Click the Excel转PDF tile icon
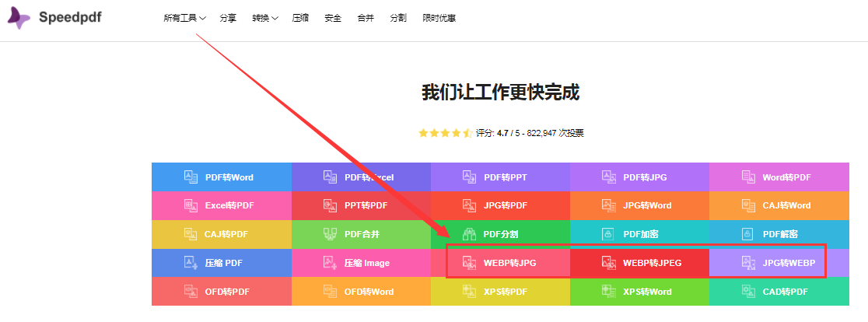The height and width of the screenshot is (322, 868). pos(191,205)
